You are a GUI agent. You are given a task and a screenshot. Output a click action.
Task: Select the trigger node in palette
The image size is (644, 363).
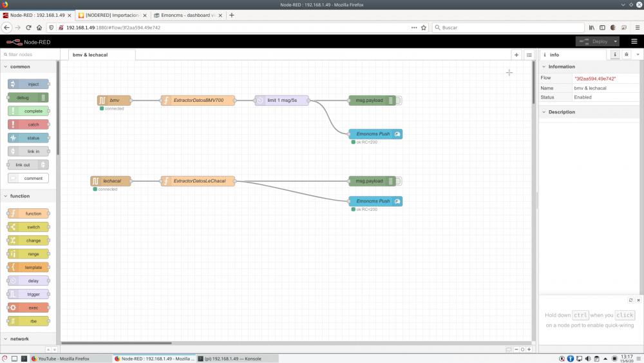coord(28,295)
